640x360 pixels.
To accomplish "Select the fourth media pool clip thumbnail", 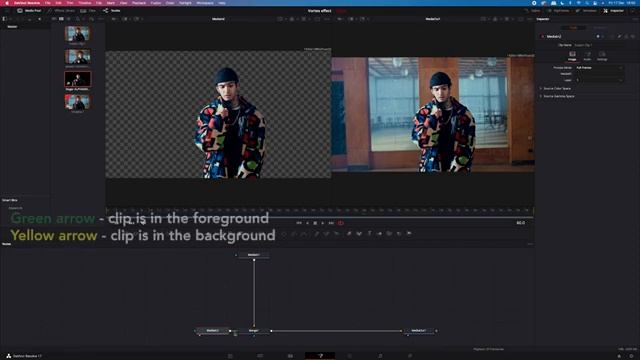I will pos(77,102).
